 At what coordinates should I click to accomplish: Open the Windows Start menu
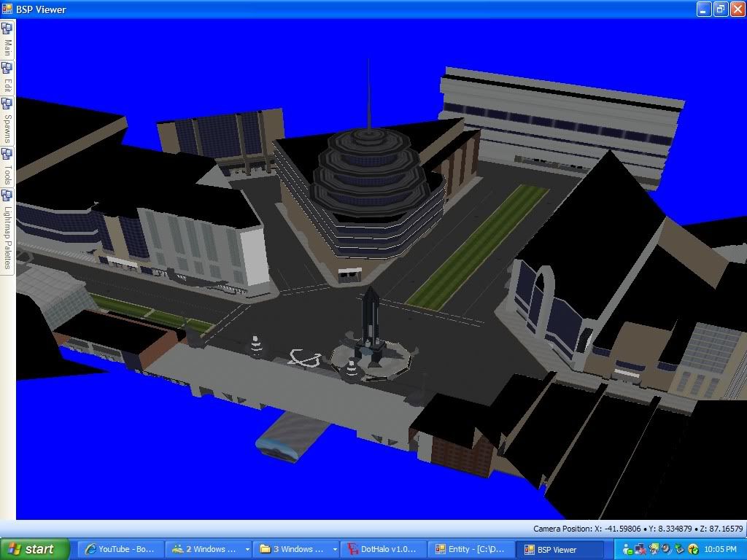tap(34, 549)
